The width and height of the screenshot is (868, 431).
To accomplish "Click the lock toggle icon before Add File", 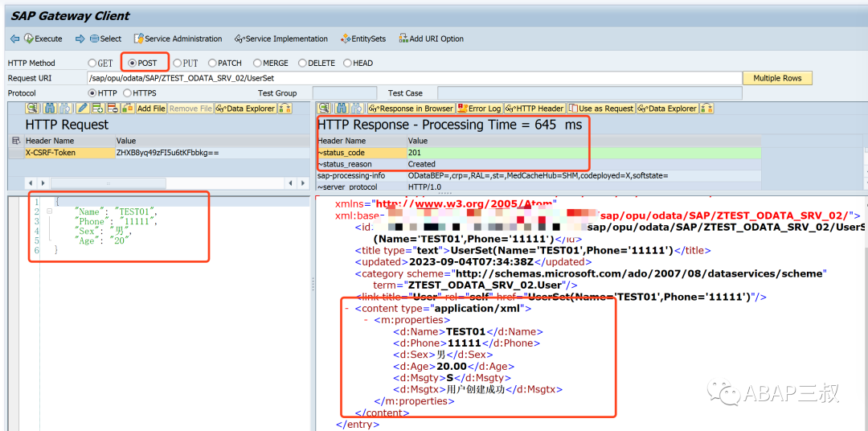I will click(127, 108).
